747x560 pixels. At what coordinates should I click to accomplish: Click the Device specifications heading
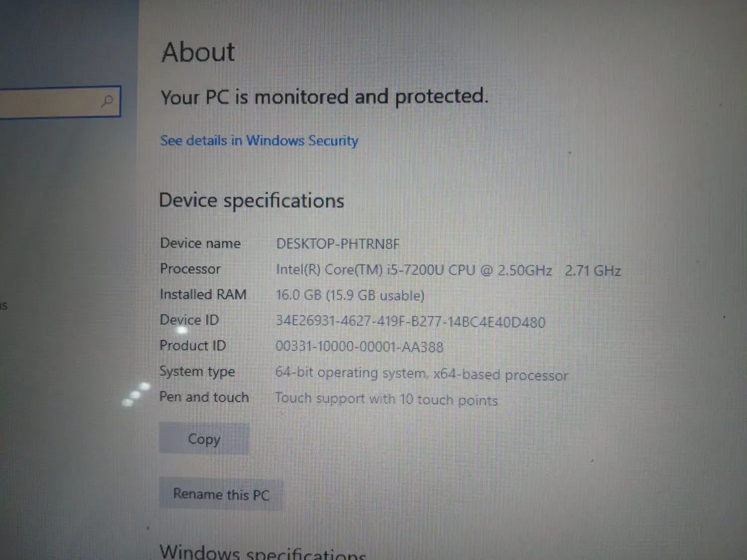(x=251, y=201)
